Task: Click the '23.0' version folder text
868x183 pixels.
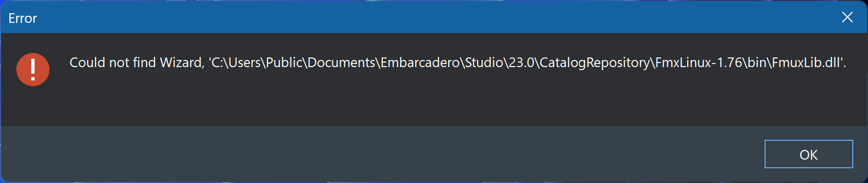Action: tap(522, 63)
